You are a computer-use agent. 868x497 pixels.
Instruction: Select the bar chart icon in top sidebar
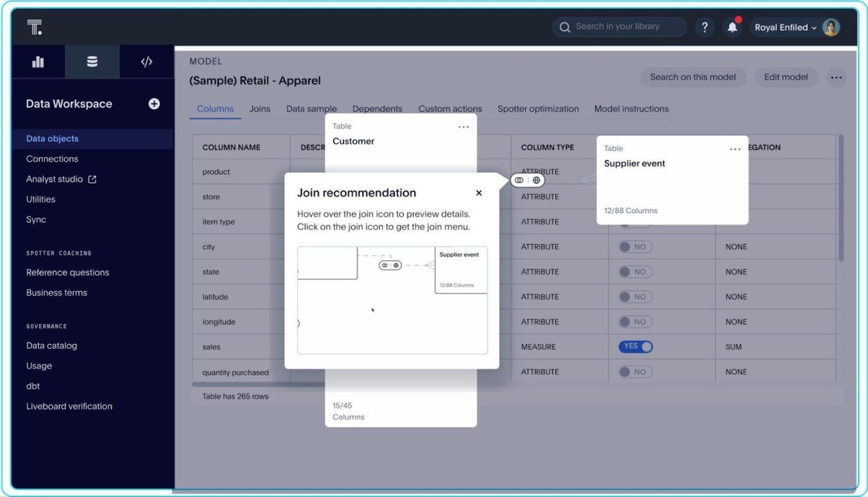click(38, 61)
